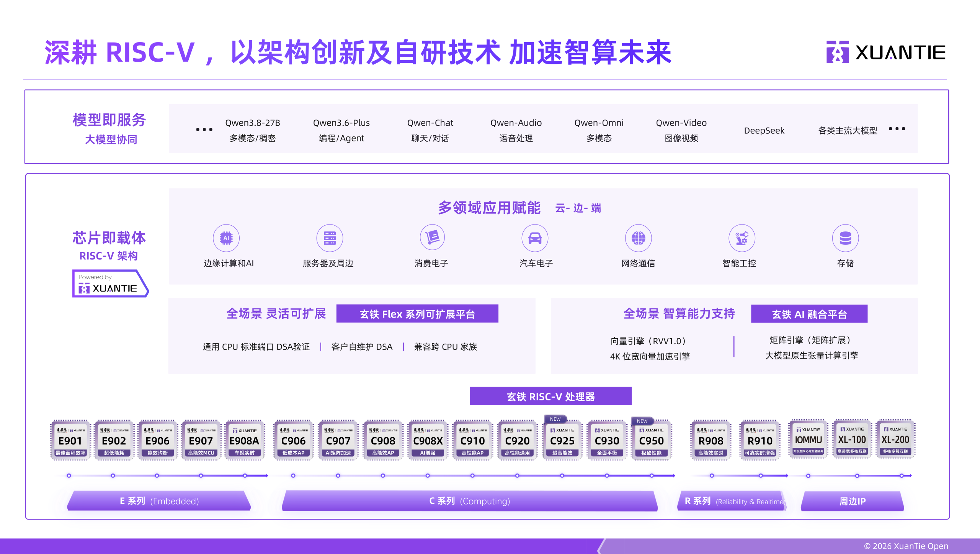
Task: Select the IOMMU peripheral IP chip
Action: (808, 439)
